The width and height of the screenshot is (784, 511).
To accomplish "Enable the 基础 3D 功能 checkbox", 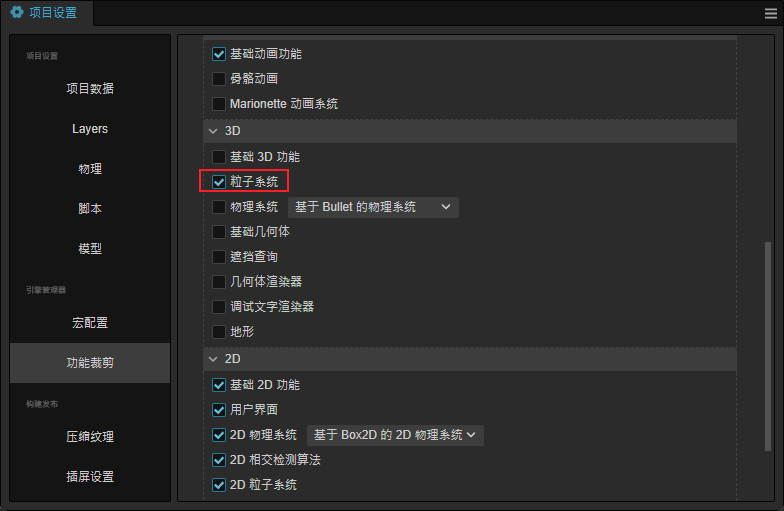I will (218, 157).
